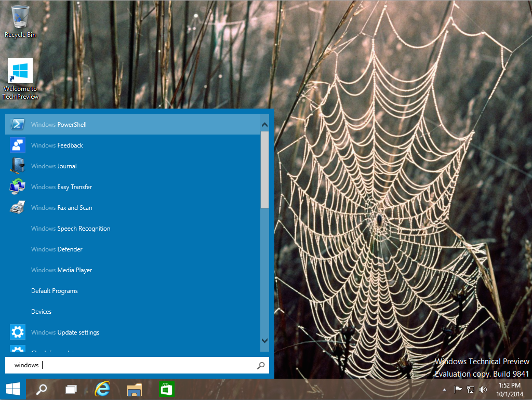Click the scroll-down chevron in search results
Image resolution: width=532 pixels, height=400 pixels.
(x=265, y=341)
